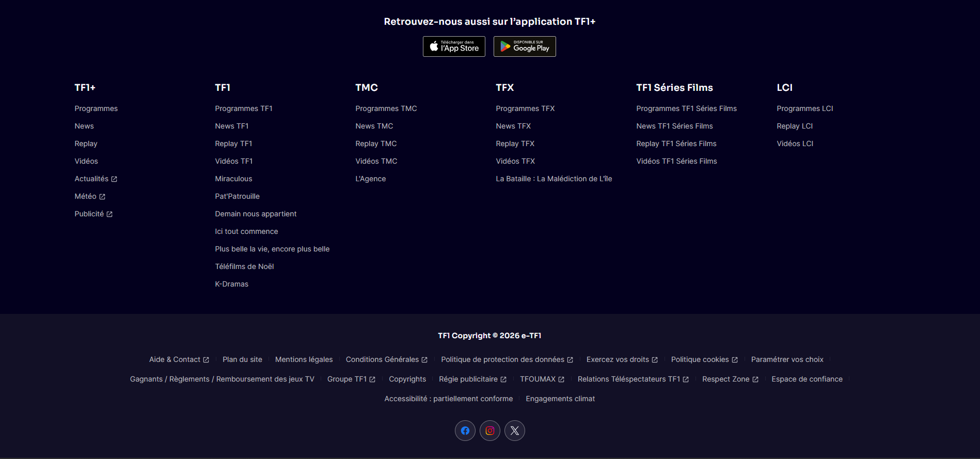Open Programmes TMC link

coord(386,108)
